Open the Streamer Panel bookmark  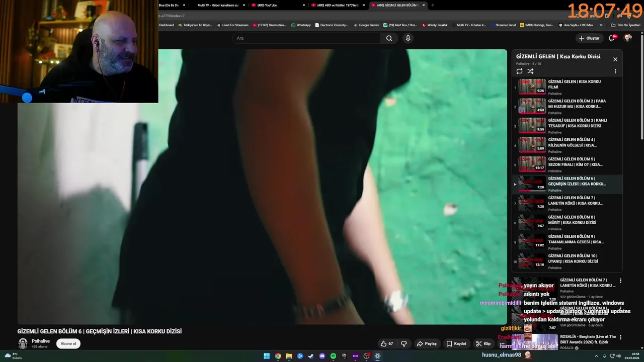coord(503,25)
